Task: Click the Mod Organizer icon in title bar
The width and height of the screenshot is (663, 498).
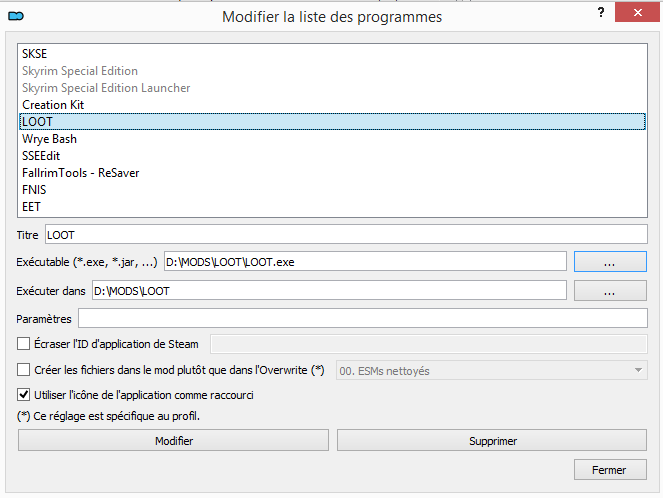Action: pyautogui.click(x=16, y=16)
